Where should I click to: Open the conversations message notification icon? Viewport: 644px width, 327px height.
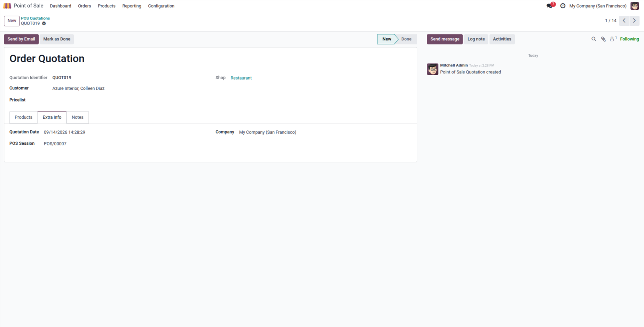550,6
